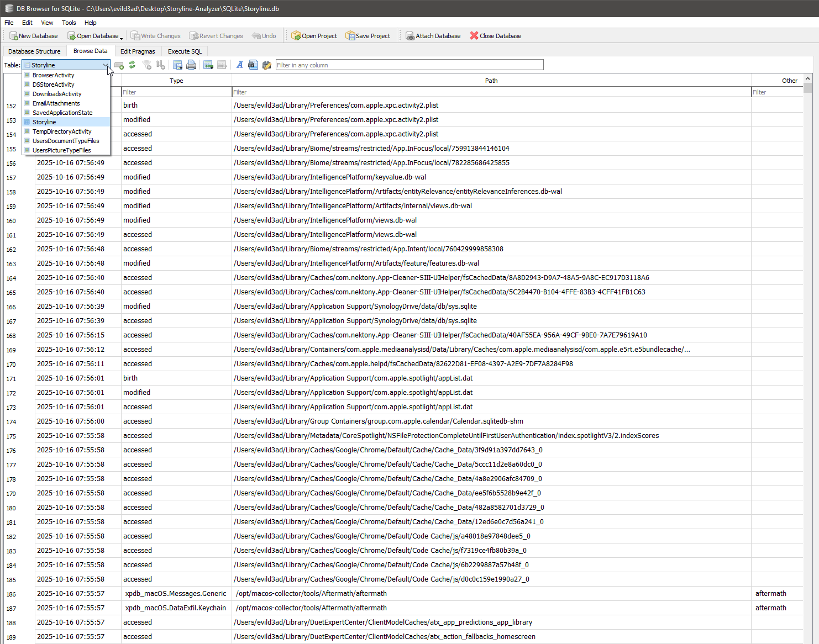Refresh the table data with the green arrows icon
The image size is (819, 644).
coord(132,65)
